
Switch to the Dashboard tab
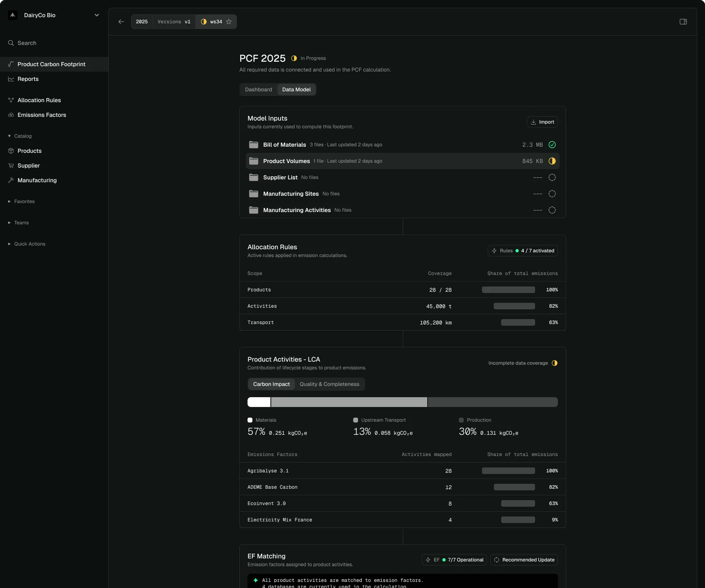coord(259,89)
